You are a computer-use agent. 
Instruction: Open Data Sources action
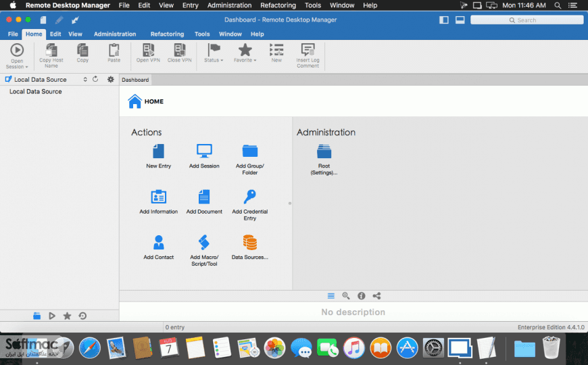[x=250, y=247]
